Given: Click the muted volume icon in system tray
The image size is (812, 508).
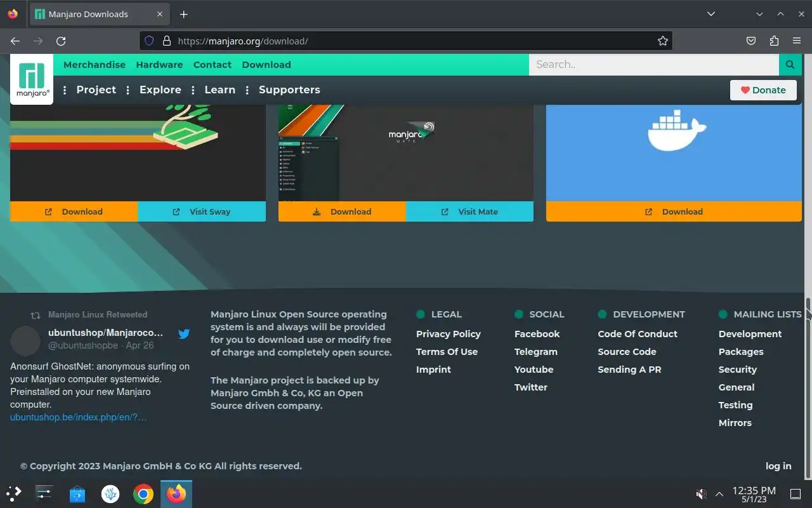Looking at the screenshot, I should [701, 494].
